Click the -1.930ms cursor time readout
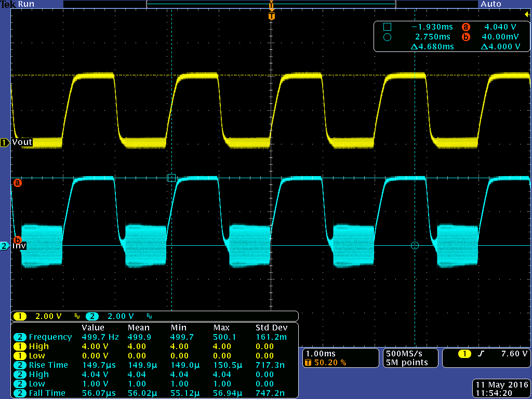Viewport: 532px width, 399px height. coord(432,27)
